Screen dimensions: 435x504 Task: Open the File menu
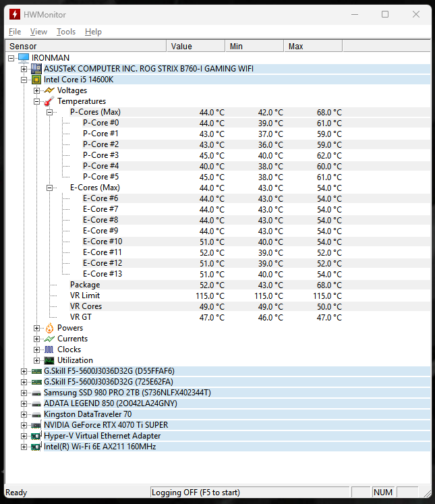(x=15, y=32)
